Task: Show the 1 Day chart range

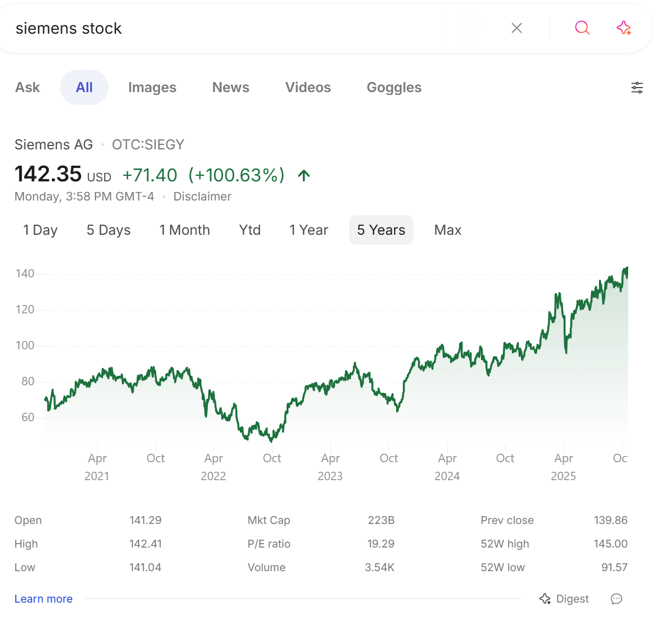Action: [x=40, y=230]
